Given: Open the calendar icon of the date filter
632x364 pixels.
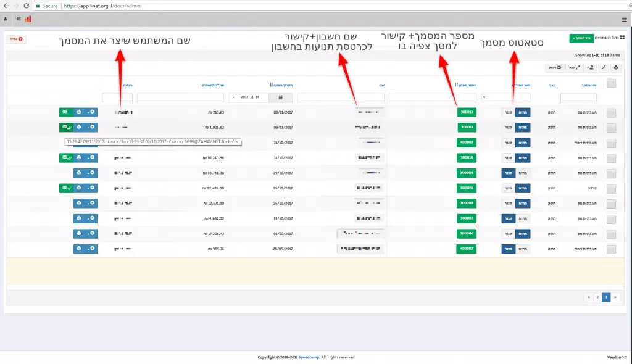Looking at the screenshot, I should coord(281,97).
